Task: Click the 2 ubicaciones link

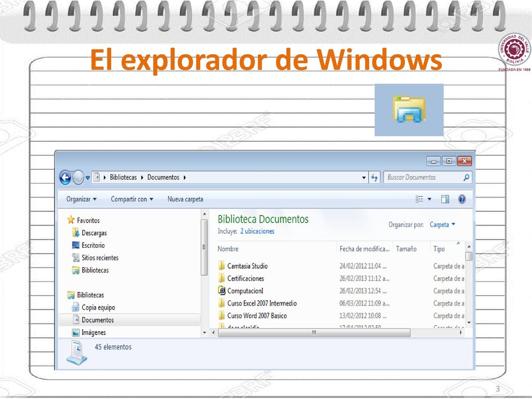Action: tap(257, 231)
